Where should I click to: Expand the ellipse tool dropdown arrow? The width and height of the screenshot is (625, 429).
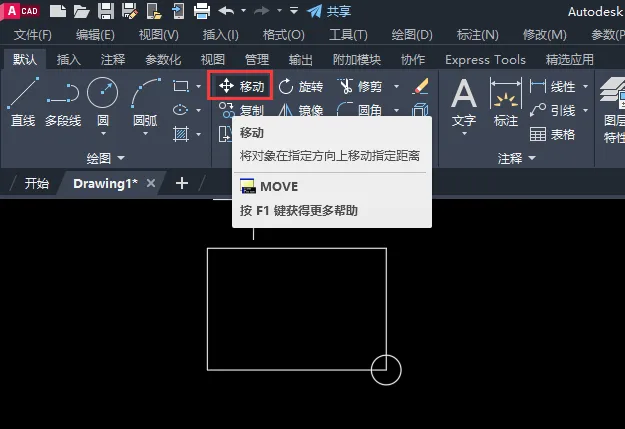tap(199, 110)
